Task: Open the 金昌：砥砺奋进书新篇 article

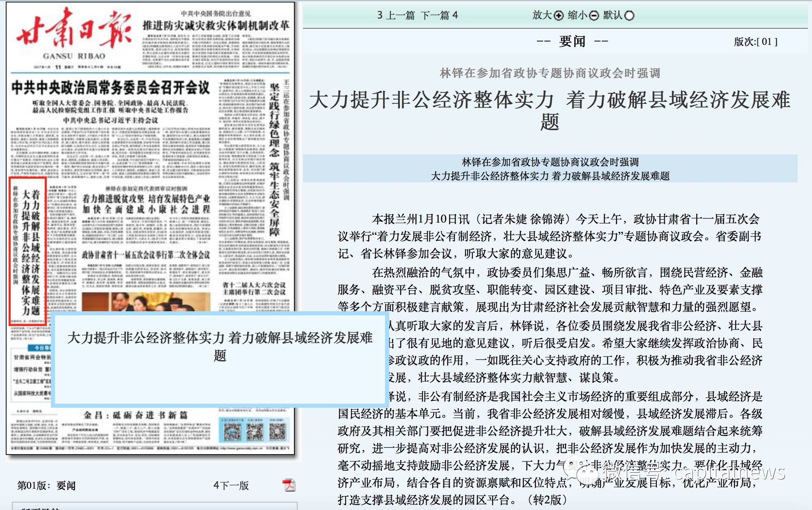Action: (135, 415)
